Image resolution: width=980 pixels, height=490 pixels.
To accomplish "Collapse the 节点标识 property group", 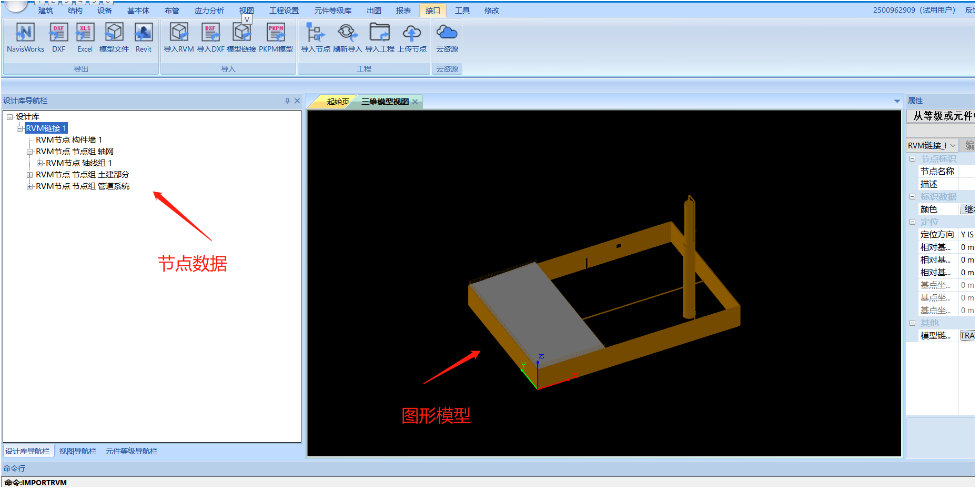I will [x=912, y=159].
